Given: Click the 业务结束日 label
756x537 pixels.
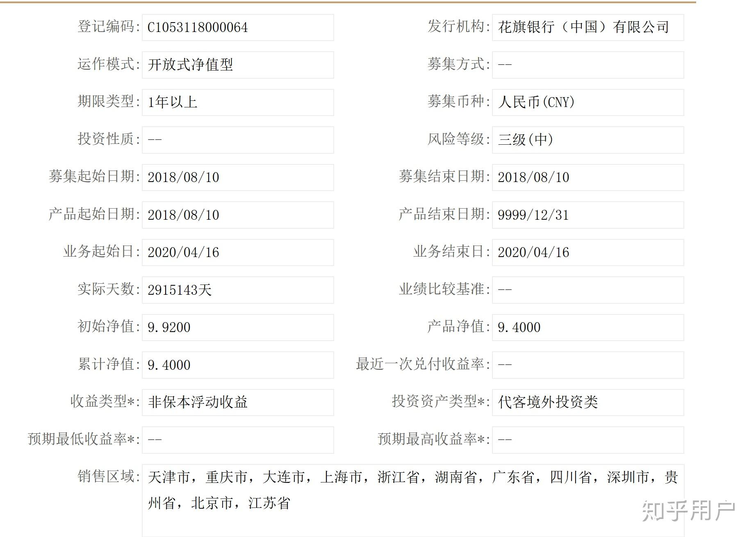Looking at the screenshot, I should pos(452,251).
